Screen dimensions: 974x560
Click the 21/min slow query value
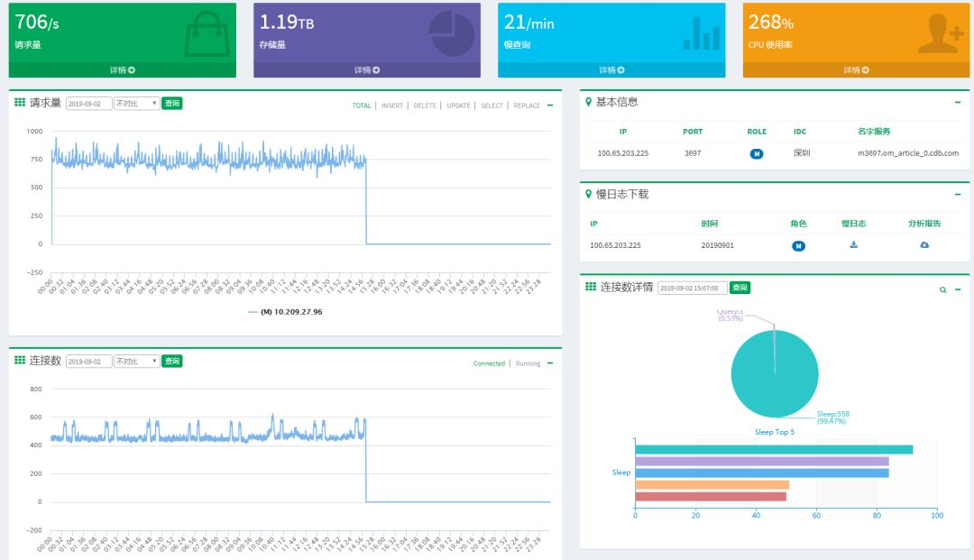pos(528,23)
